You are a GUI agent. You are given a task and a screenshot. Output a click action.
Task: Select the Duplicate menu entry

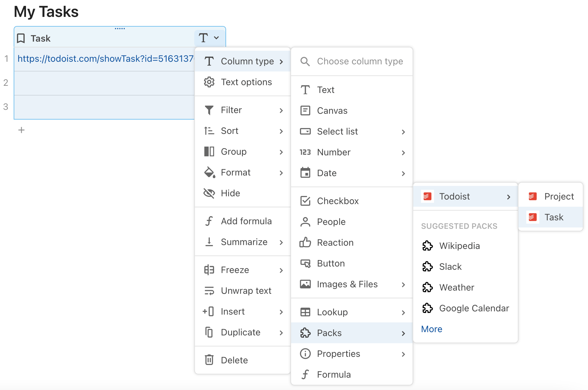click(243, 332)
